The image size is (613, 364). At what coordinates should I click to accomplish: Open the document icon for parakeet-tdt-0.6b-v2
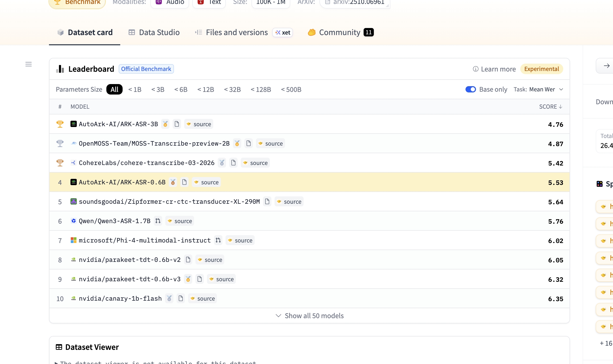188,260
